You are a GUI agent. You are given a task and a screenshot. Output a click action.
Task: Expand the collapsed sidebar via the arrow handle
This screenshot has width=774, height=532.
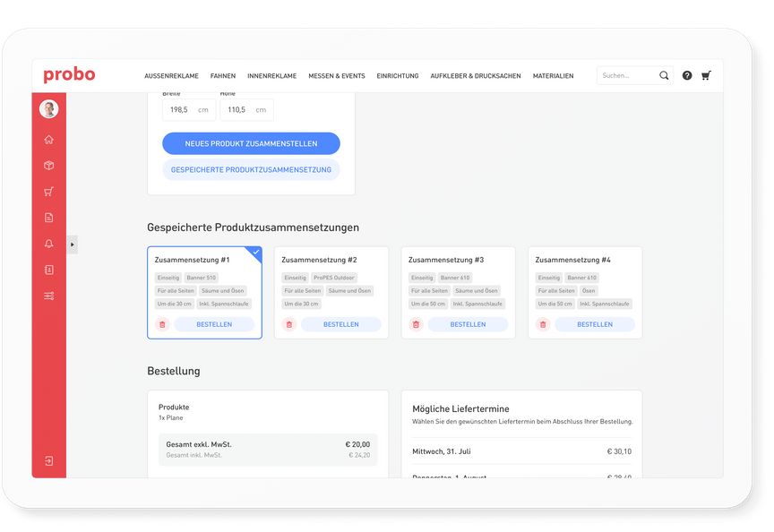(x=72, y=244)
